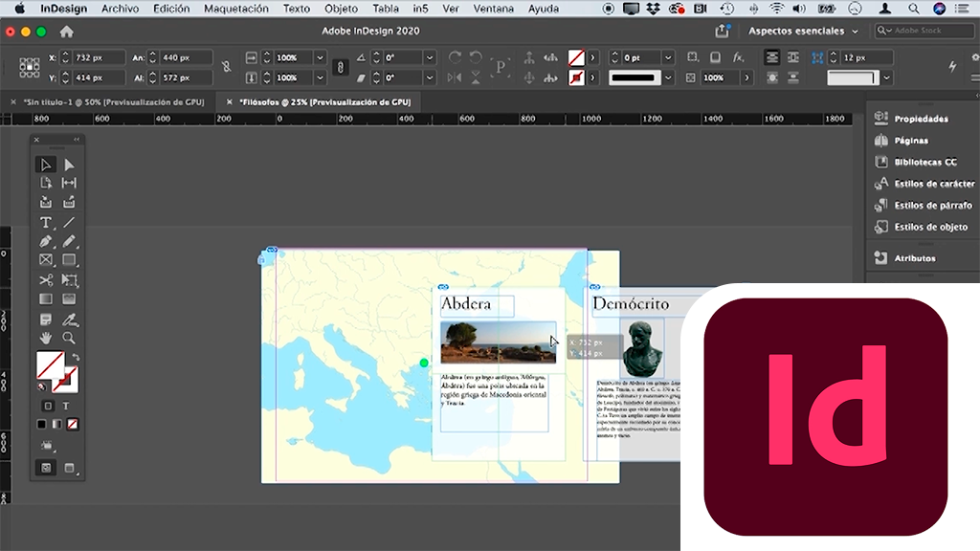
Task: Toggle the reference point locator grid
Action: click(x=30, y=67)
